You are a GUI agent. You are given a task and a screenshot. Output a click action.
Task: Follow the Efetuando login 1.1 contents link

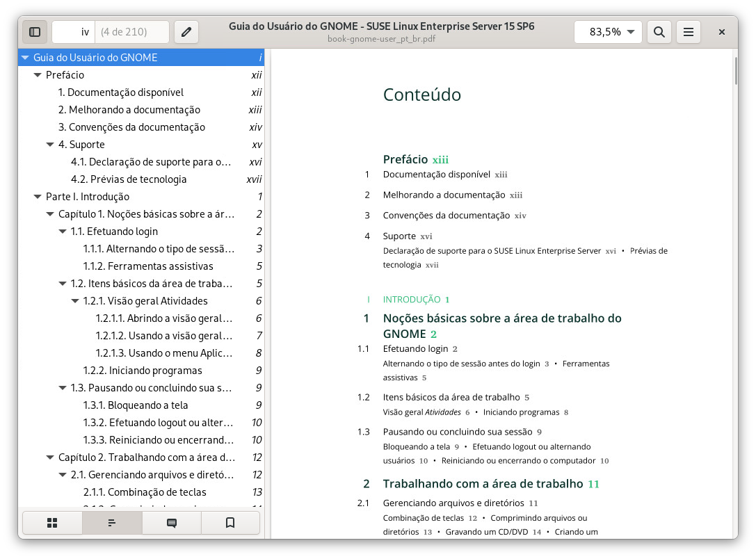pyautogui.click(x=420, y=349)
